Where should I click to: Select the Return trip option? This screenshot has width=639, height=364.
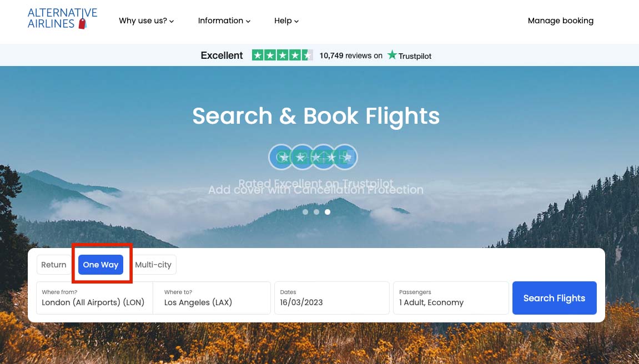tap(54, 265)
